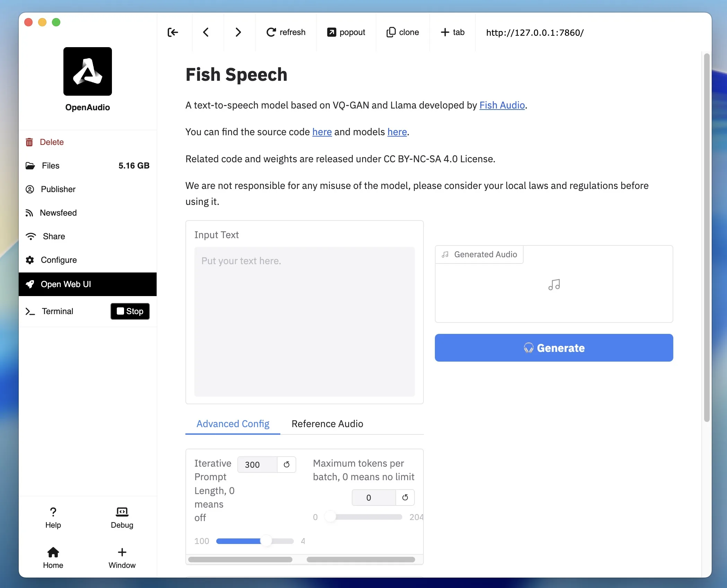727x588 pixels.
Task: Click inside the Input Text area
Action: (x=304, y=322)
